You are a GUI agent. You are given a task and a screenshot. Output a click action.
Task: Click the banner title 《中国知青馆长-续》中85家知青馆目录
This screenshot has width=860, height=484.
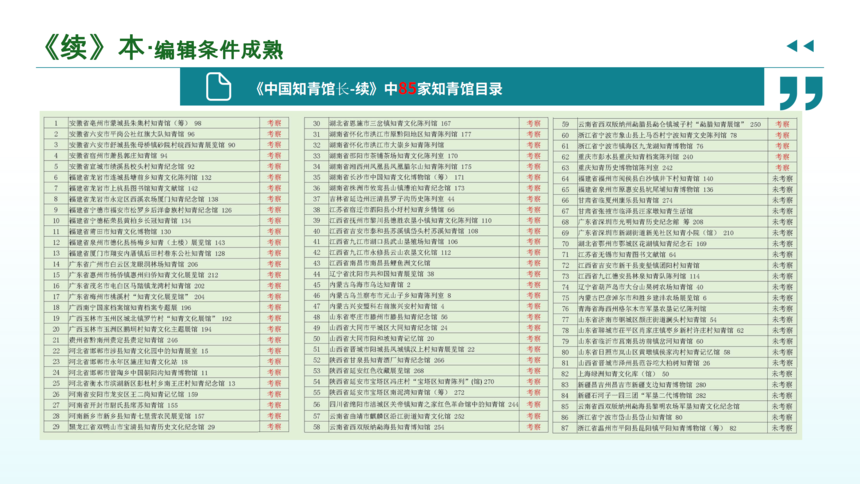click(378, 89)
